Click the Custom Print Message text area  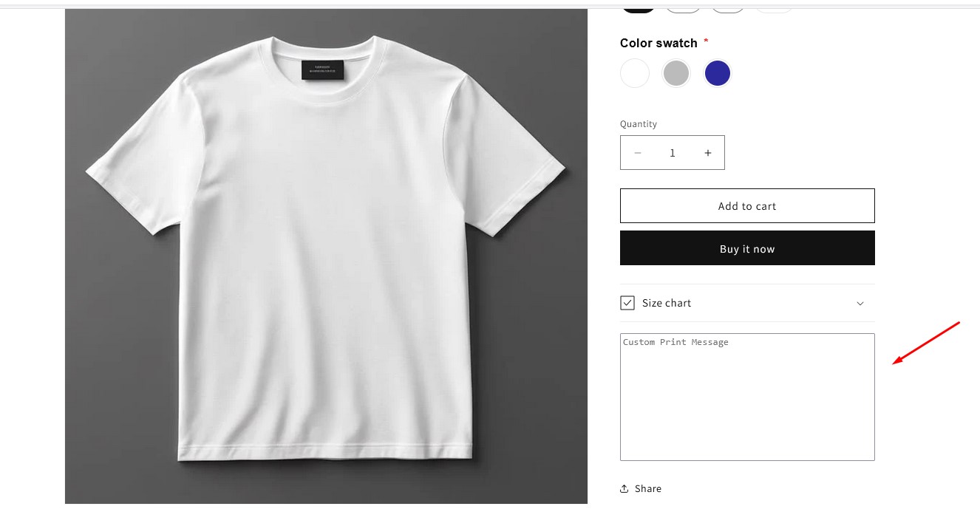[746, 397]
